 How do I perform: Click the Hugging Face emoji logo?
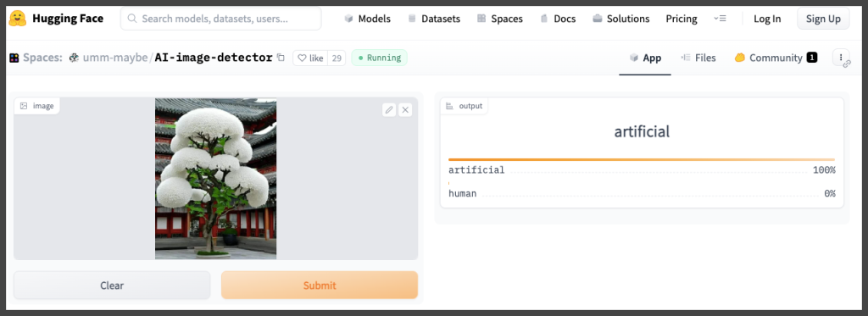17,19
